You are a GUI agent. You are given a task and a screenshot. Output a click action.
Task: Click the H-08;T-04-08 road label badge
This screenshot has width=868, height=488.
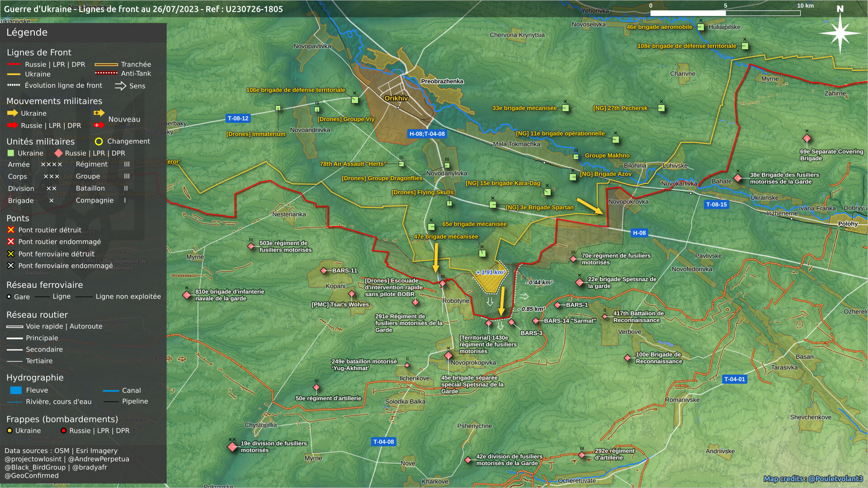click(x=427, y=134)
